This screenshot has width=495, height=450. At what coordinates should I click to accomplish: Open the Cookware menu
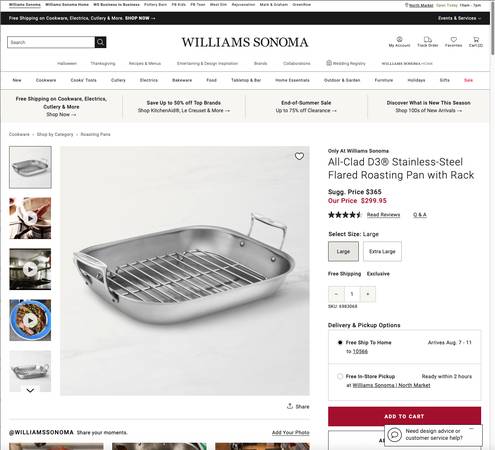[46, 80]
